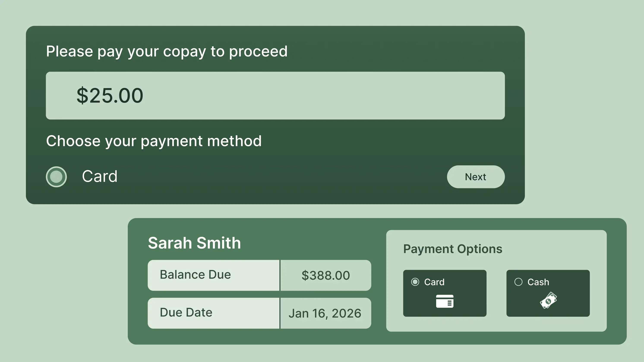644x362 pixels.
Task: Click the Balance Due label cell
Action: pos(213,275)
